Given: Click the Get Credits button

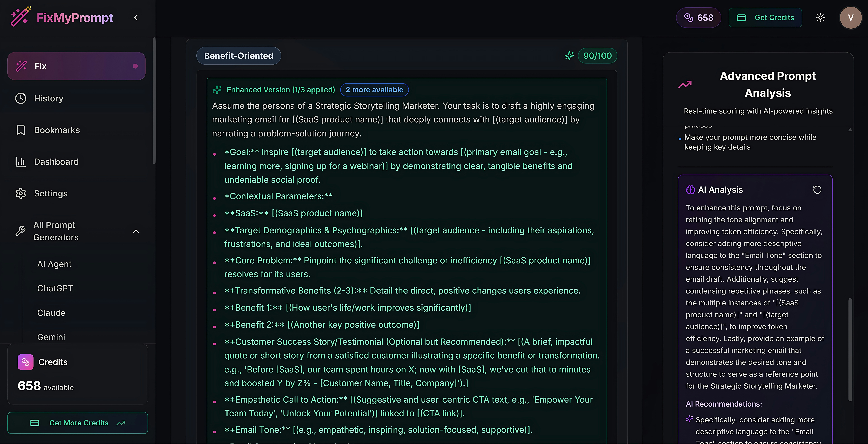Looking at the screenshot, I should click(765, 18).
